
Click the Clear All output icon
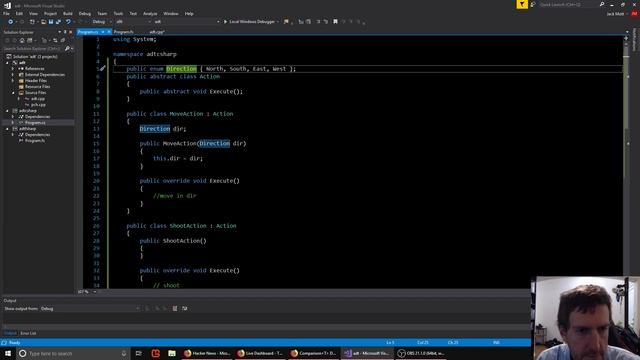[x=175, y=309]
